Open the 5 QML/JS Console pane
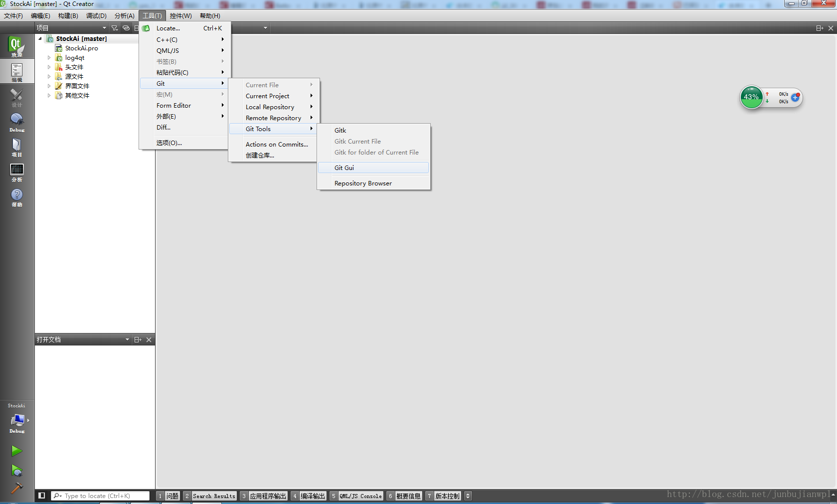Screen dimensions: 837x504 [x=356, y=496]
